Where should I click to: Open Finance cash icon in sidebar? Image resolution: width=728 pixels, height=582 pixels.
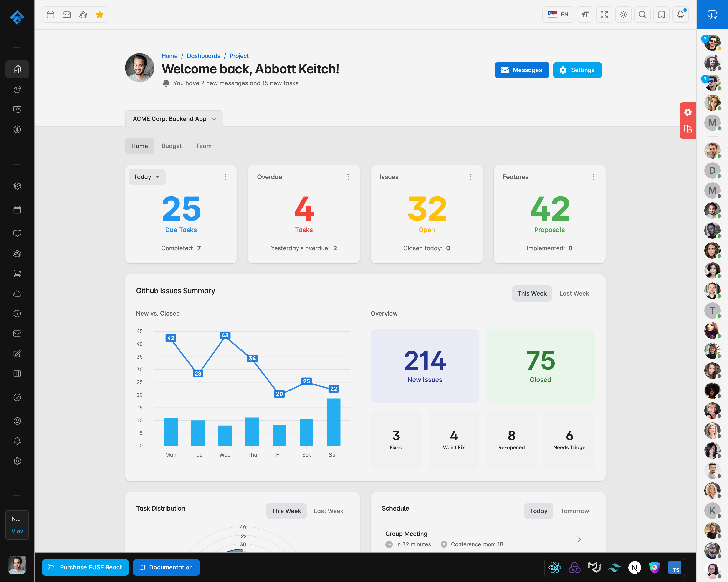17,109
